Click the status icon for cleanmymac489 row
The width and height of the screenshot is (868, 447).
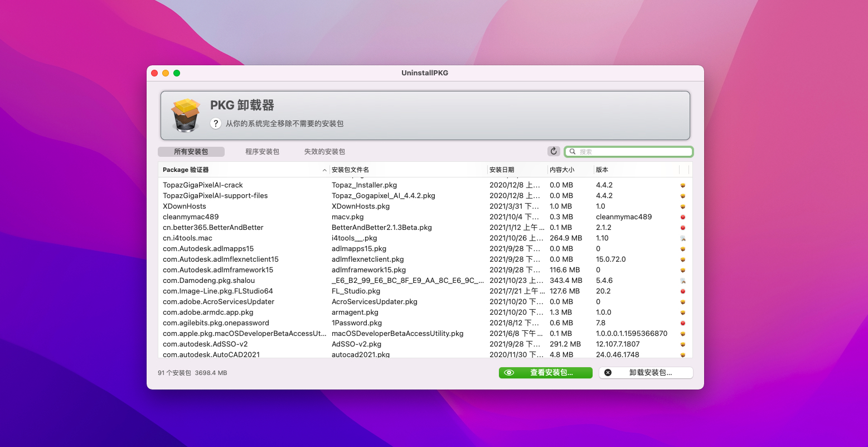coord(683,217)
